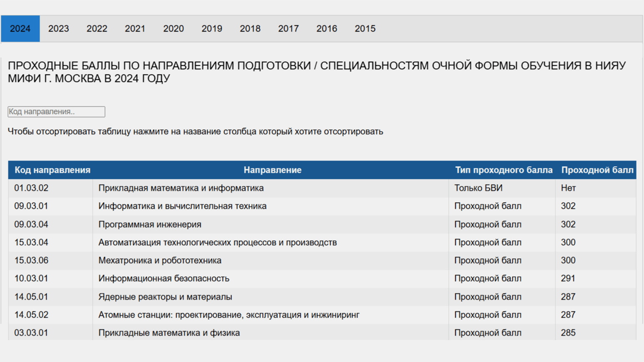Select the 2024 year tab
644x362 pixels.
tap(20, 29)
